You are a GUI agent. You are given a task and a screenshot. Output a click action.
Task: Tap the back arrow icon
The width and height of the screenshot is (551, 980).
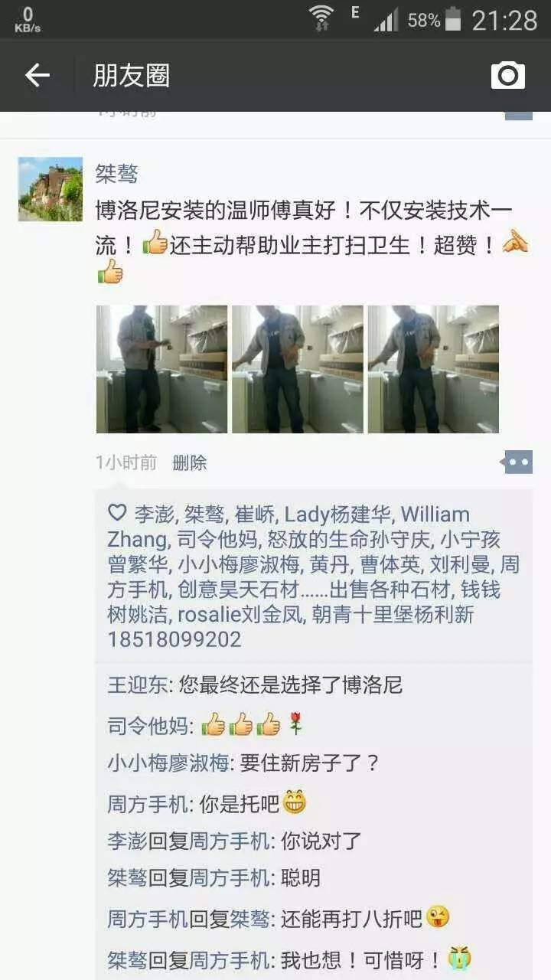[x=37, y=75]
